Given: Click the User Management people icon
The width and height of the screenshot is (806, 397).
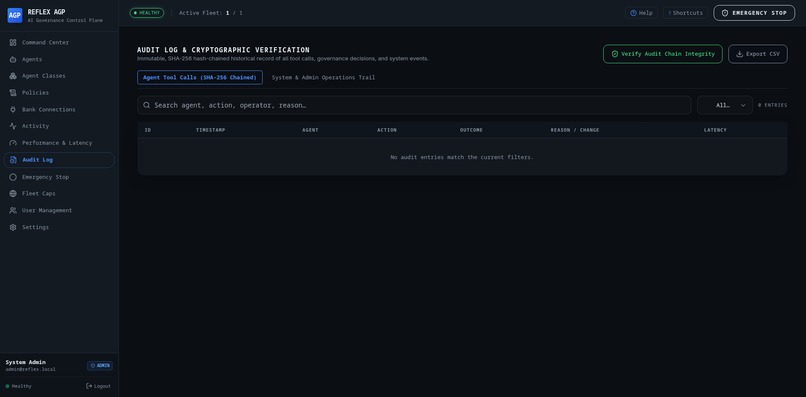Looking at the screenshot, I should coord(13,210).
